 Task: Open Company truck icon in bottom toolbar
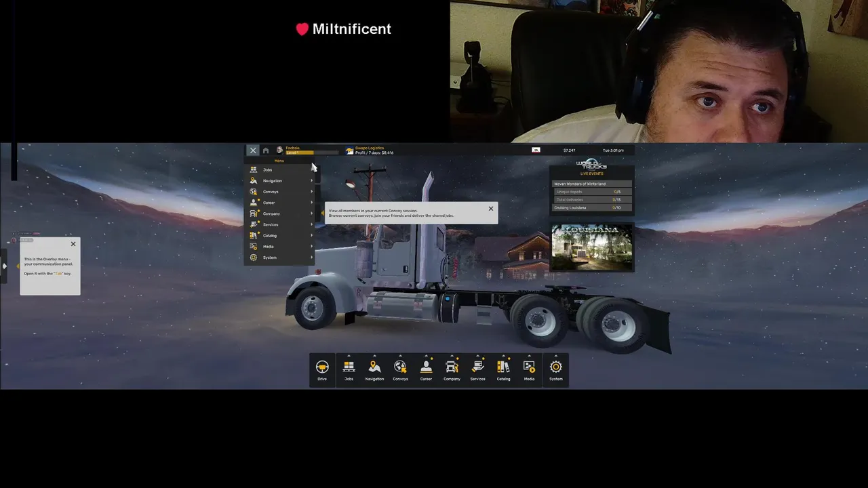(452, 367)
